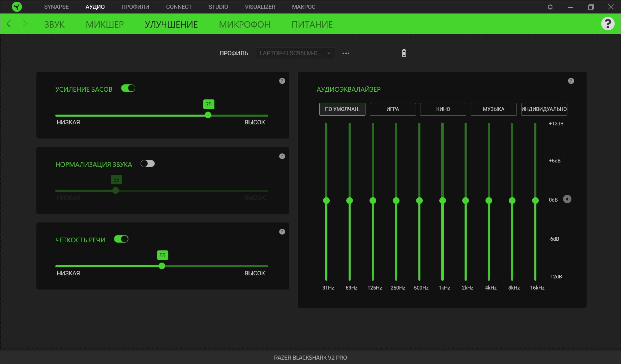The height and width of the screenshot is (364, 621).
Task: Open the CONNECT top tab
Action: 179,7
